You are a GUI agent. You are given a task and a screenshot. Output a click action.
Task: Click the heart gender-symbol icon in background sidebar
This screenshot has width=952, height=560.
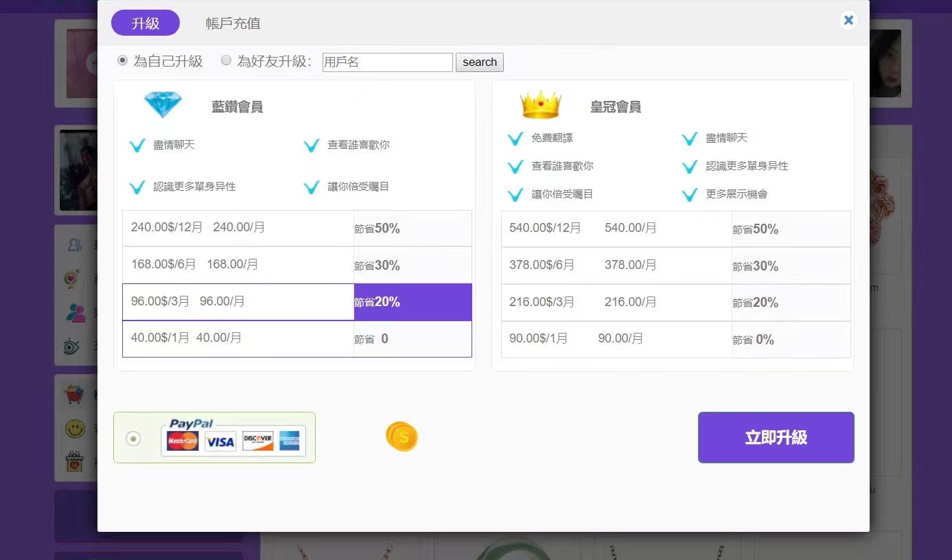(x=72, y=279)
